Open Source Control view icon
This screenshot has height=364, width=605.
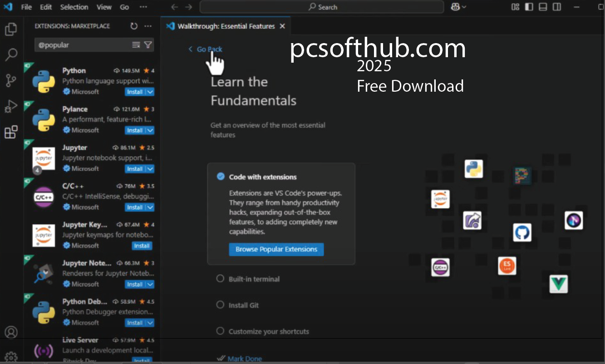coord(11,81)
